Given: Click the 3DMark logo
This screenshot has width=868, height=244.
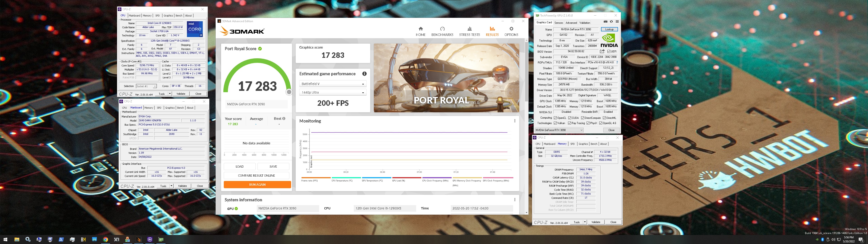Looking at the screenshot, I should [x=242, y=31].
